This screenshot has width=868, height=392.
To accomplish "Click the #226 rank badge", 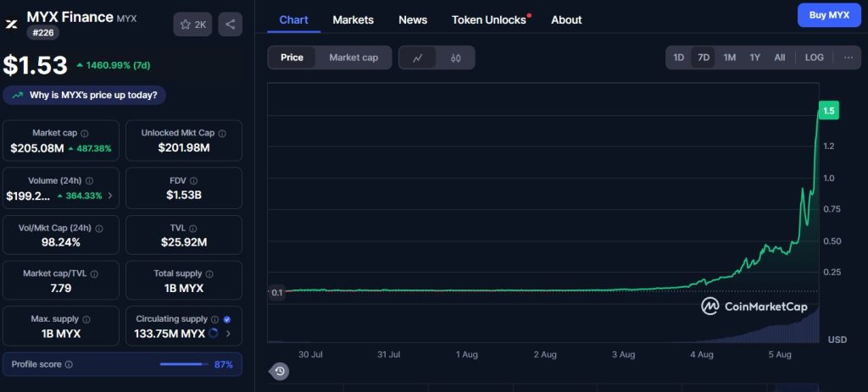I will [x=42, y=33].
